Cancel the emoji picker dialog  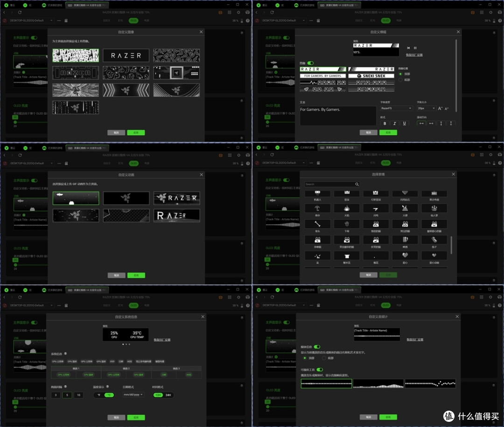pyautogui.click(x=368, y=275)
